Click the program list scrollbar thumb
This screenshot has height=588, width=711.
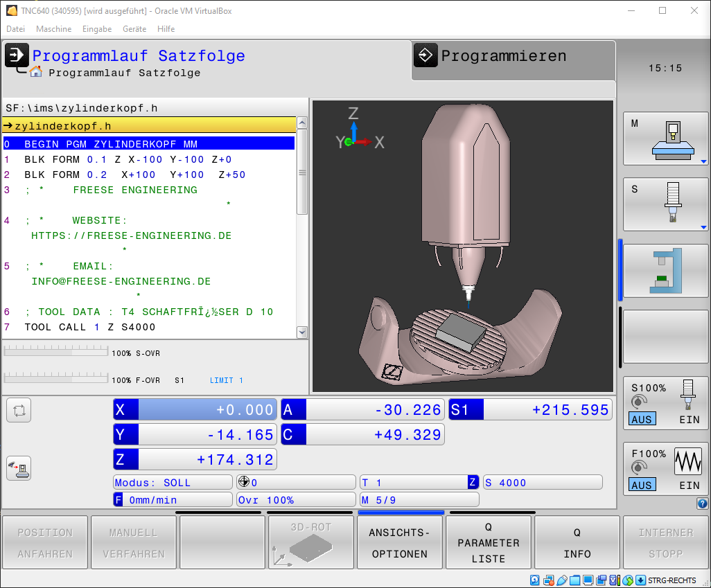(302, 172)
